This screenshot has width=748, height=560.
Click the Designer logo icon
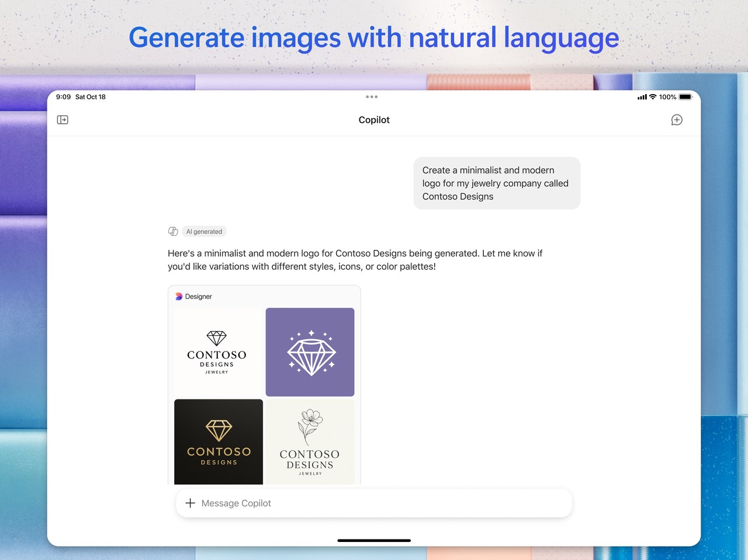point(179,297)
